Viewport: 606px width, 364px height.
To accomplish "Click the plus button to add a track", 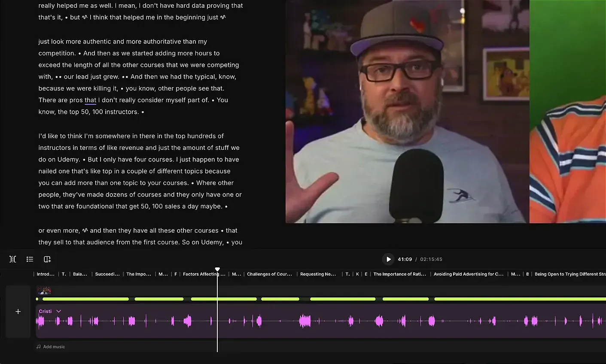I will (x=18, y=312).
